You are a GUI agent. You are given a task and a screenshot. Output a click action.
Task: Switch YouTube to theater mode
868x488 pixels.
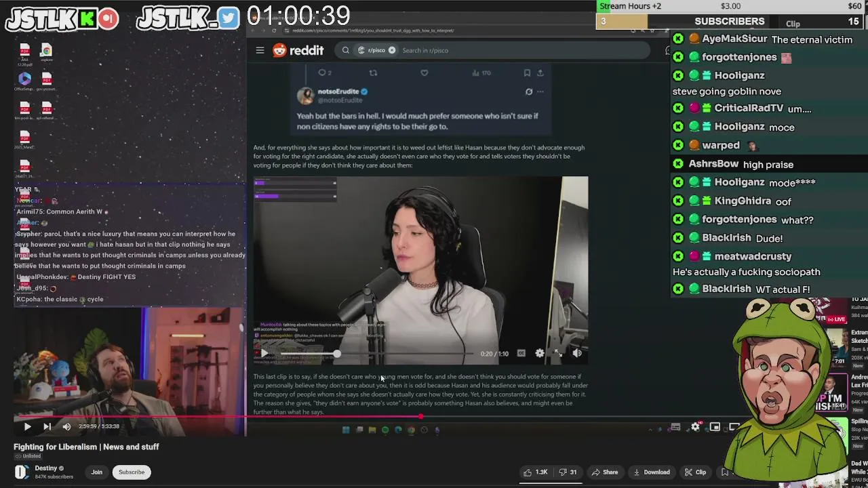pyautogui.click(x=734, y=426)
